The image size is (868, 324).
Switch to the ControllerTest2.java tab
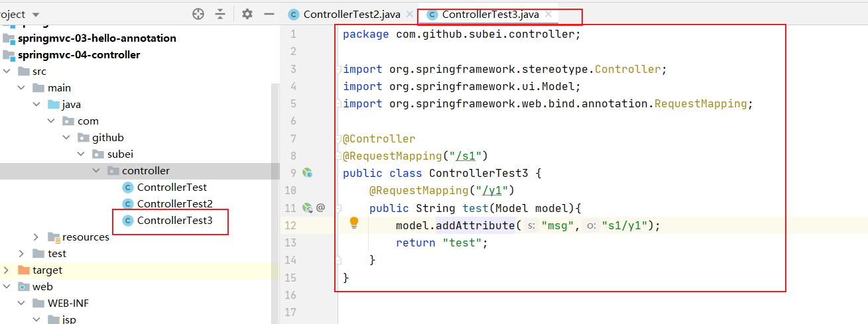351,15
